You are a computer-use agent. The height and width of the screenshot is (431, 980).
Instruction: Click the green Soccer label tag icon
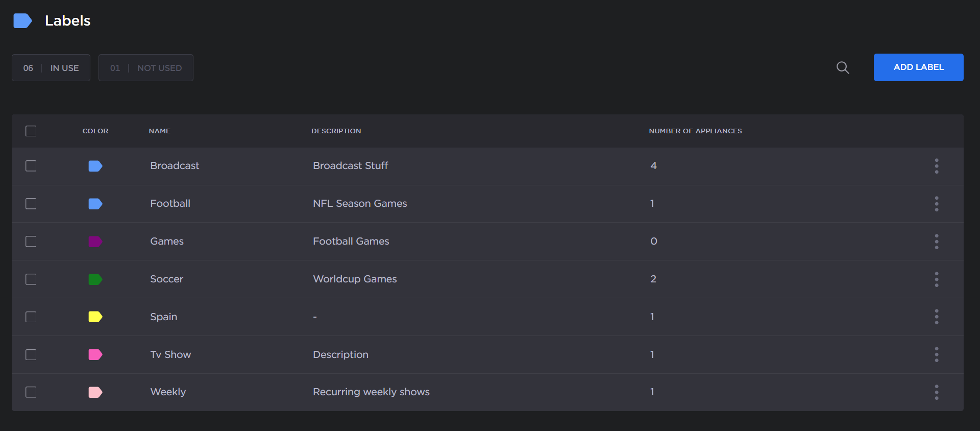(95, 279)
